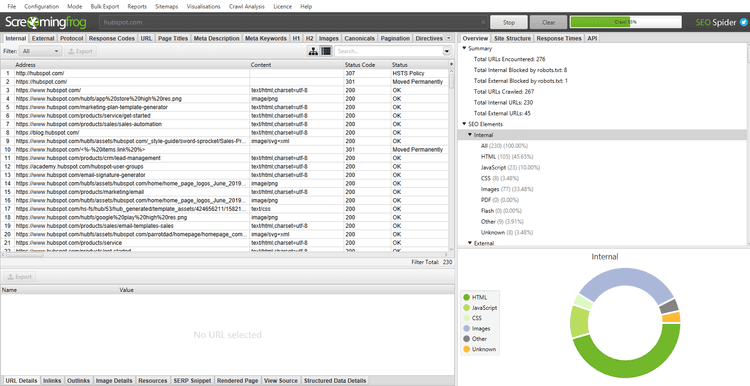Open the Configuration menu

(41, 7)
